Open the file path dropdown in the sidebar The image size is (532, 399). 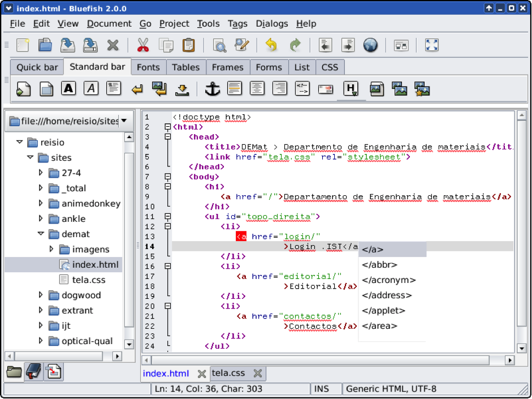[x=124, y=121]
